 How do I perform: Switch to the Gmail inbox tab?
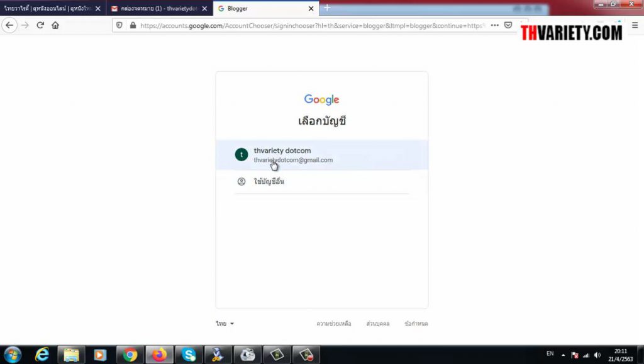tap(159, 8)
